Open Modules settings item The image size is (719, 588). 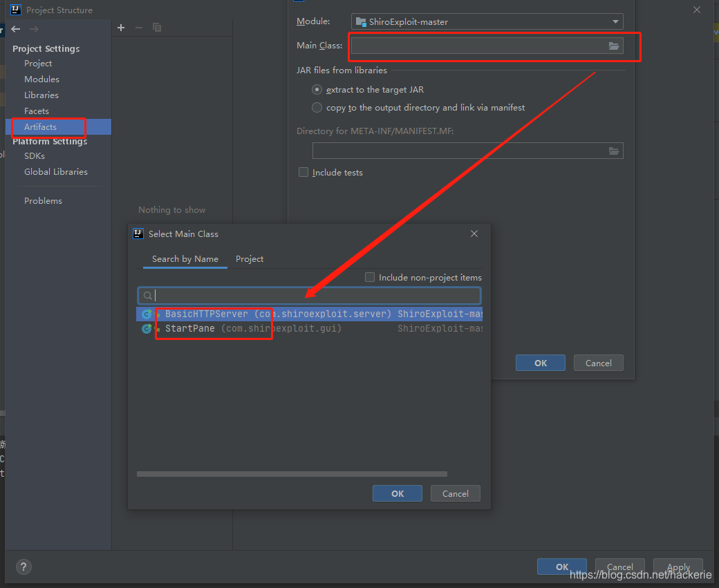coord(41,79)
